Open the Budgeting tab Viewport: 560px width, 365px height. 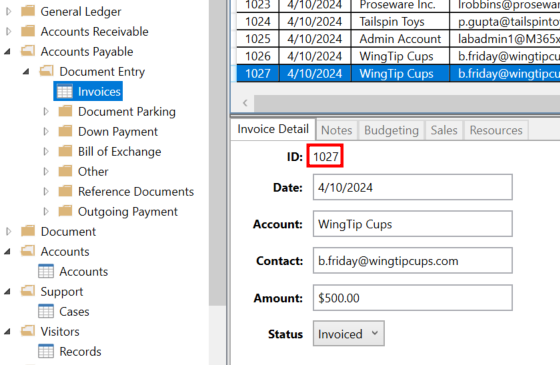[x=391, y=130]
